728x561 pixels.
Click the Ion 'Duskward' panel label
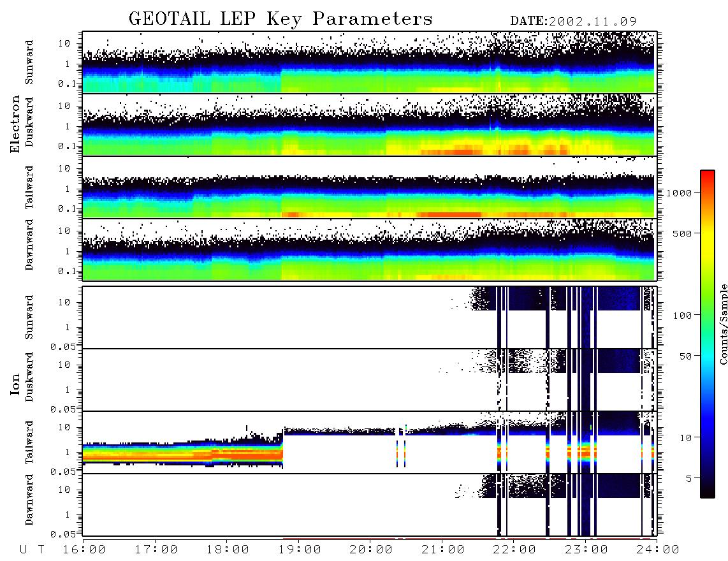tap(29, 377)
